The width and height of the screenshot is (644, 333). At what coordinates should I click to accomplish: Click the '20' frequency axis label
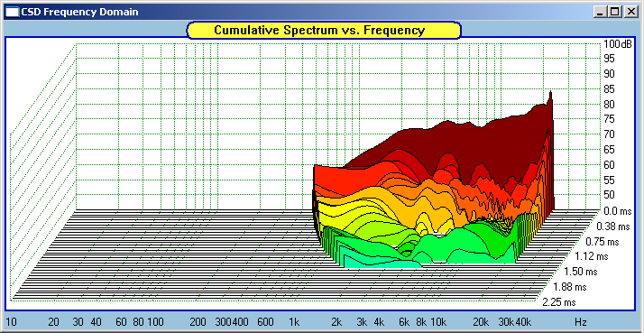click(53, 322)
